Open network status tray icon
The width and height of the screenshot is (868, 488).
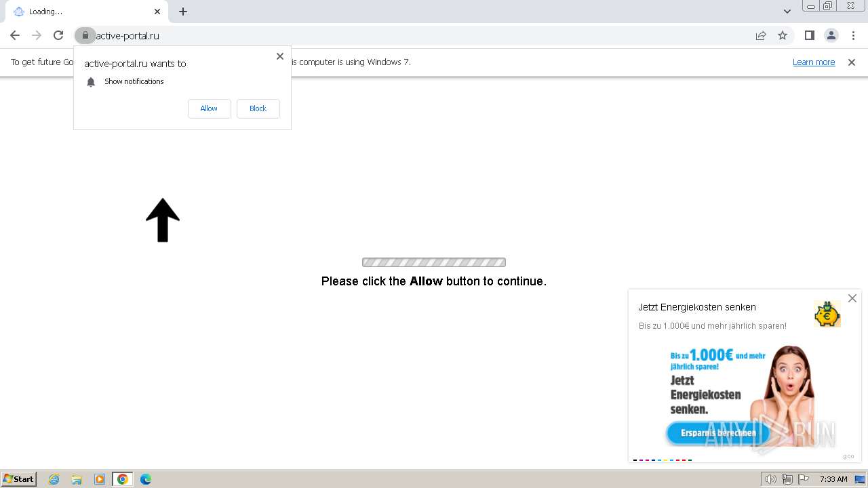tap(787, 479)
